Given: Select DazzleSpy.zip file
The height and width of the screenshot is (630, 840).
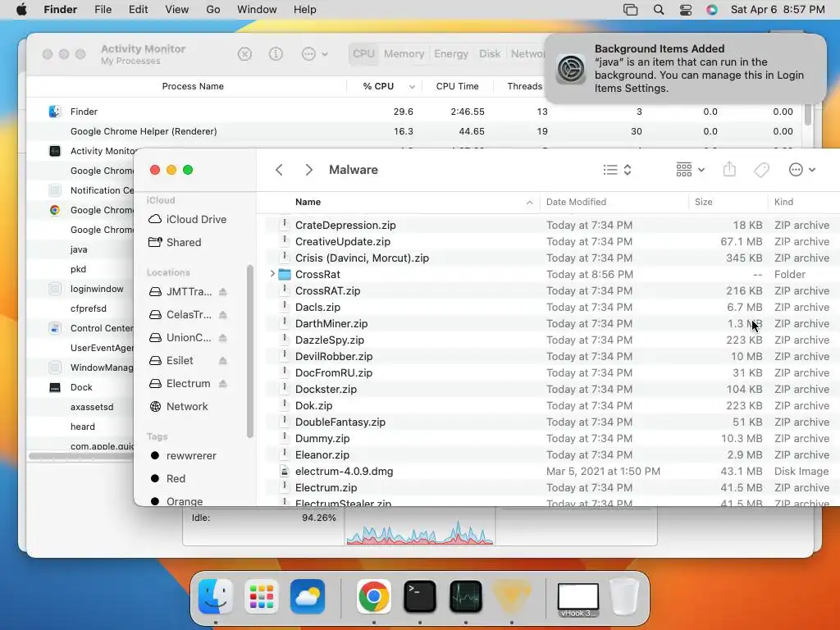Looking at the screenshot, I should coord(552,340).
